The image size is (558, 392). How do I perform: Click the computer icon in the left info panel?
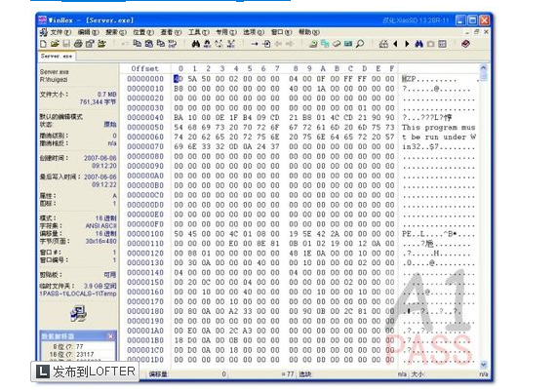tap(78, 314)
